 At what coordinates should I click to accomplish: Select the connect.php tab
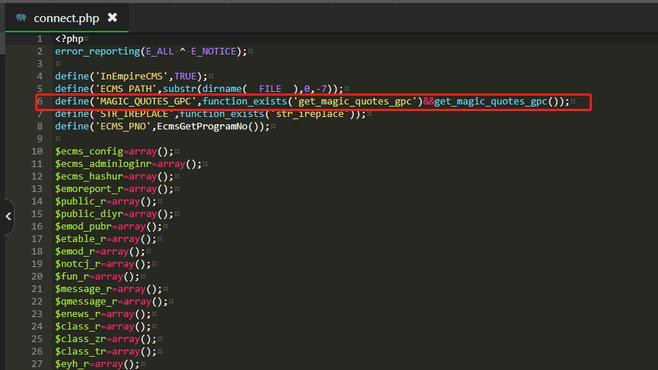66,18
